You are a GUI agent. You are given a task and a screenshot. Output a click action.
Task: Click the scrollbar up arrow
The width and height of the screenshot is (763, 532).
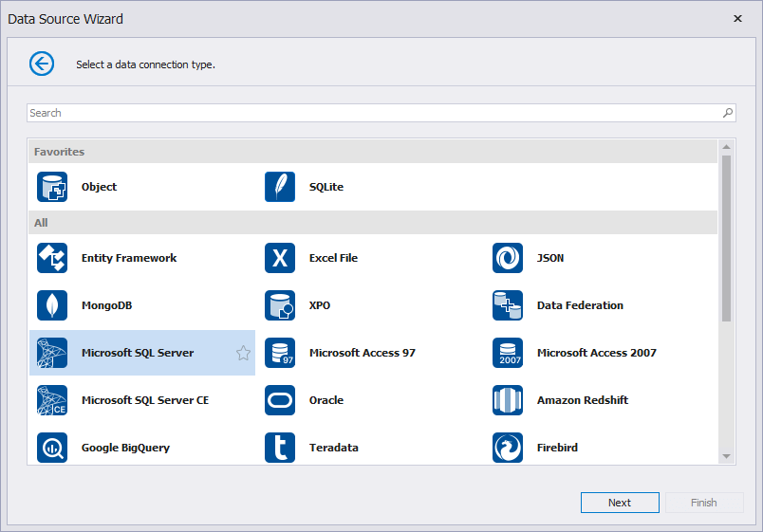pyautogui.click(x=727, y=147)
